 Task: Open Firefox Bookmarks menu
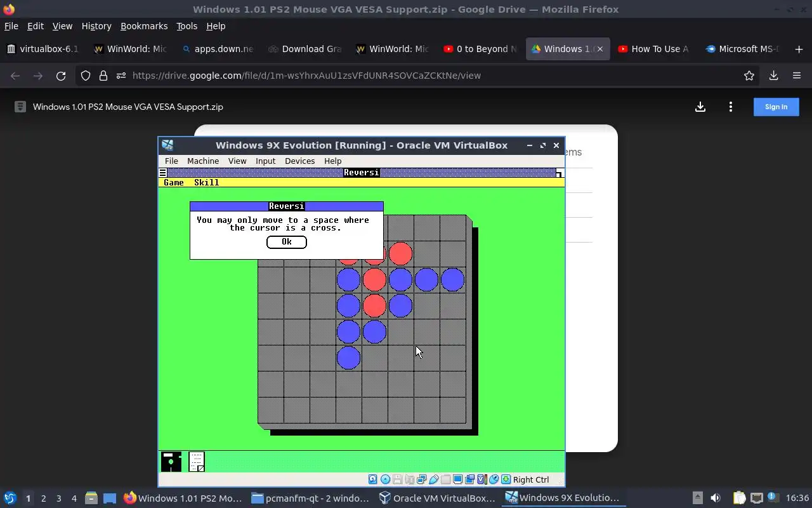click(144, 26)
